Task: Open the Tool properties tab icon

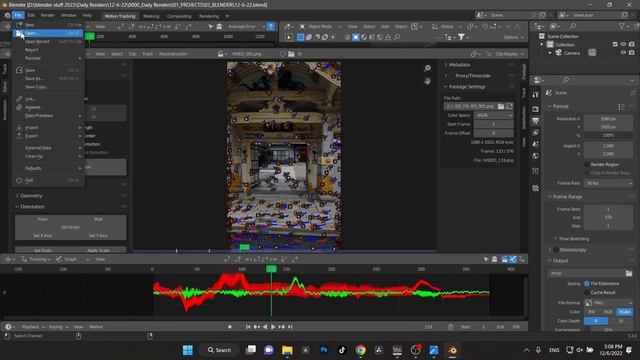Action: pos(536,95)
